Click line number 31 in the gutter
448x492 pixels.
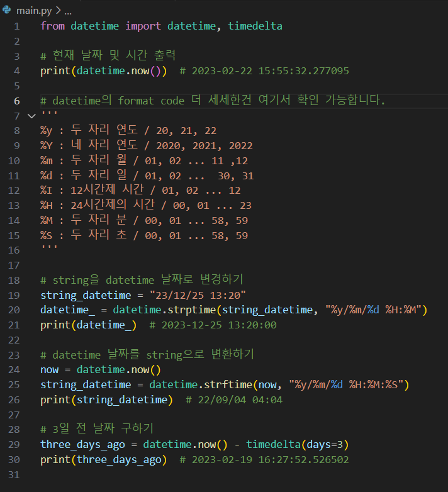(x=14, y=475)
